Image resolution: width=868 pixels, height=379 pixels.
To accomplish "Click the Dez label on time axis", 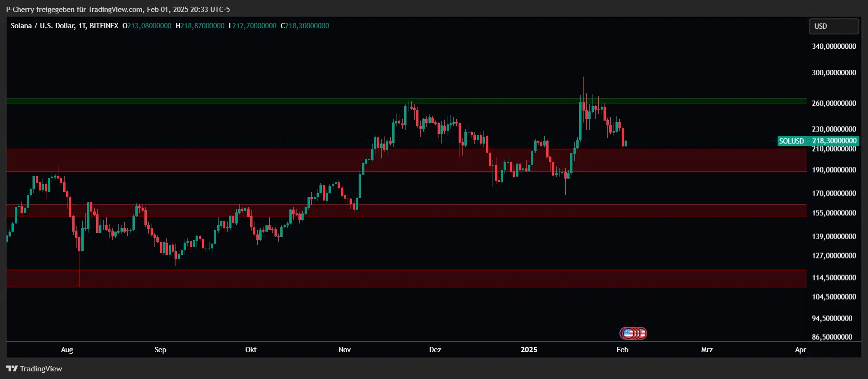I will 435,350.
